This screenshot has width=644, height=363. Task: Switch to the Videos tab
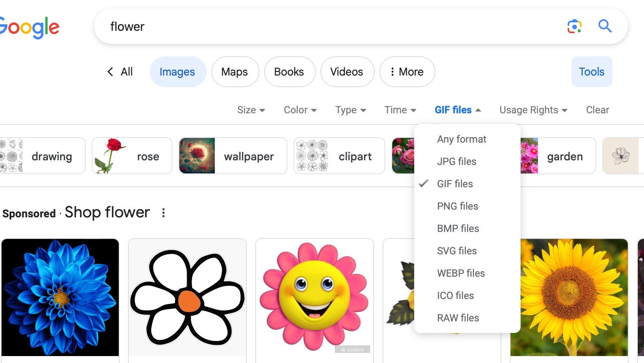point(347,72)
